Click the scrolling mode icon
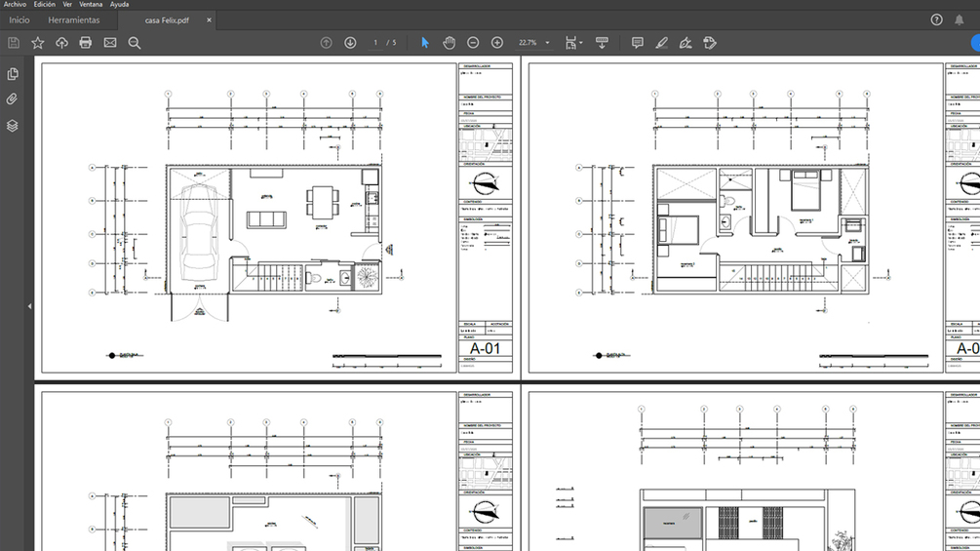 click(602, 43)
